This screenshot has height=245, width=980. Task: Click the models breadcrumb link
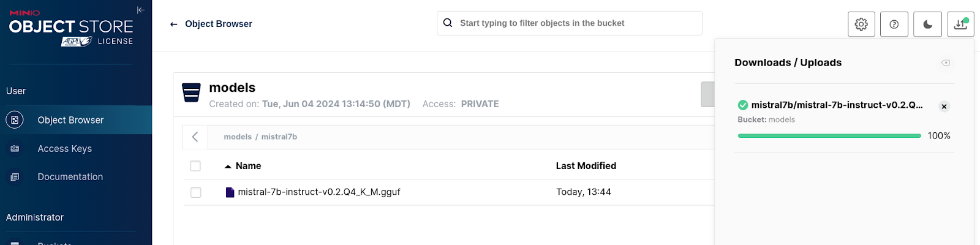coord(238,137)
